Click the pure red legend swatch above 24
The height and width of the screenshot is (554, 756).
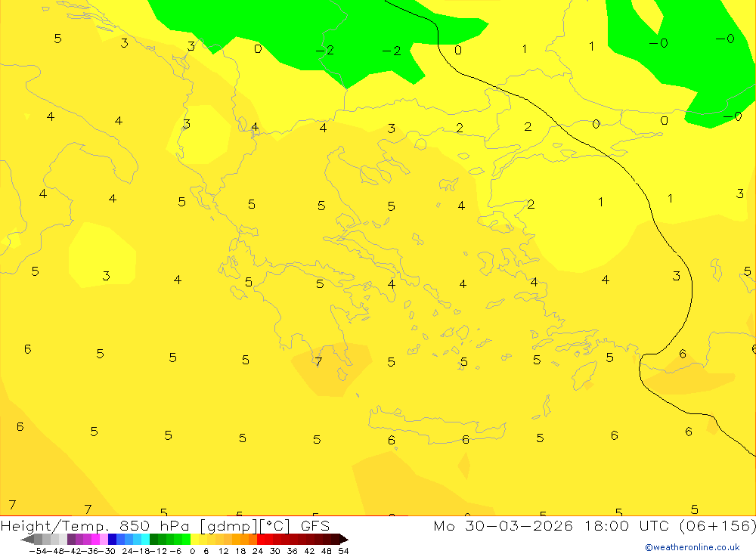pyautogui.click(x=261, y=540)
